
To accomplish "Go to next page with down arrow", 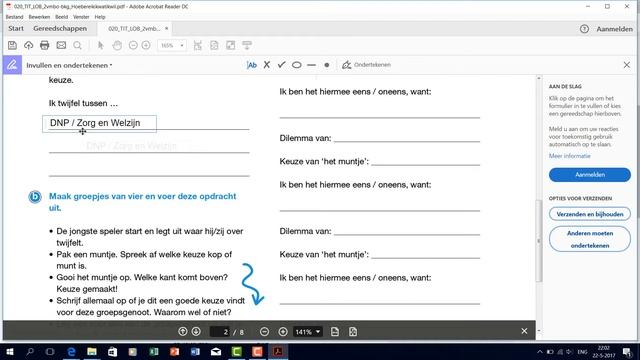I will pos(196,331).
